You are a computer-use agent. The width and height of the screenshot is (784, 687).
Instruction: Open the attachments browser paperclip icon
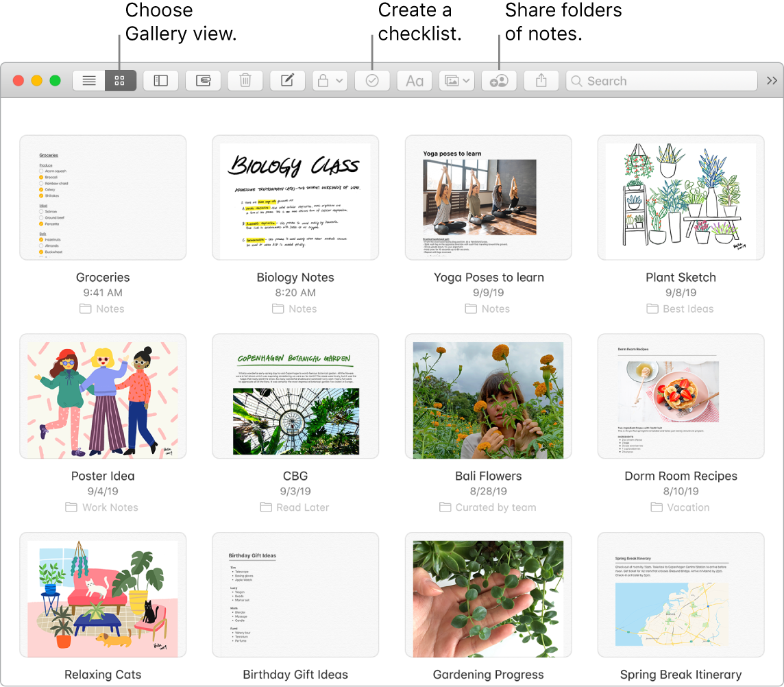(204, 80)
